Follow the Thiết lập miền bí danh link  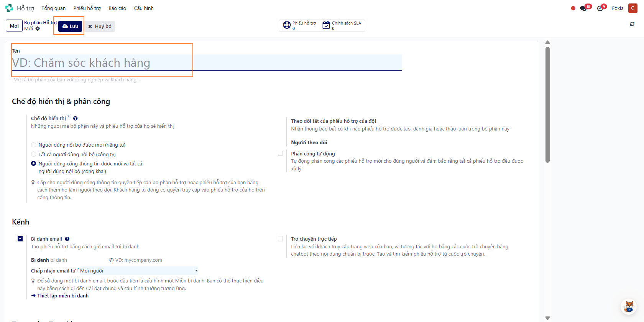(63, 296)
